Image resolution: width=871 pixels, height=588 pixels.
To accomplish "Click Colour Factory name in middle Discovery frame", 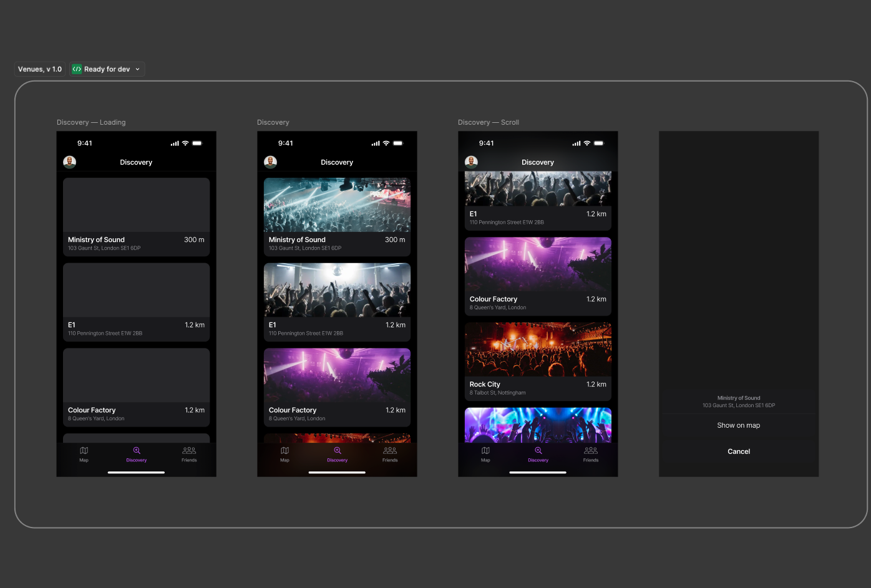I will click(293, 410).
